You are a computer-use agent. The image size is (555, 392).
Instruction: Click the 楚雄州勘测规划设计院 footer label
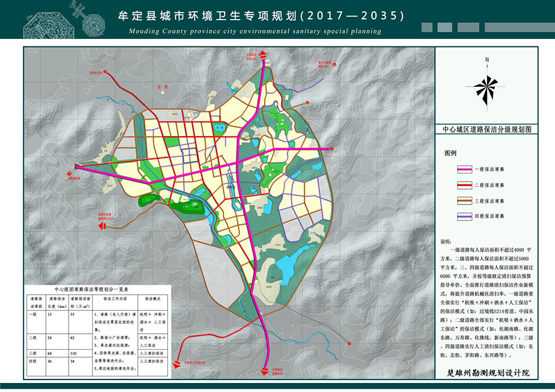pyautogui.click(x=488, y=373)
